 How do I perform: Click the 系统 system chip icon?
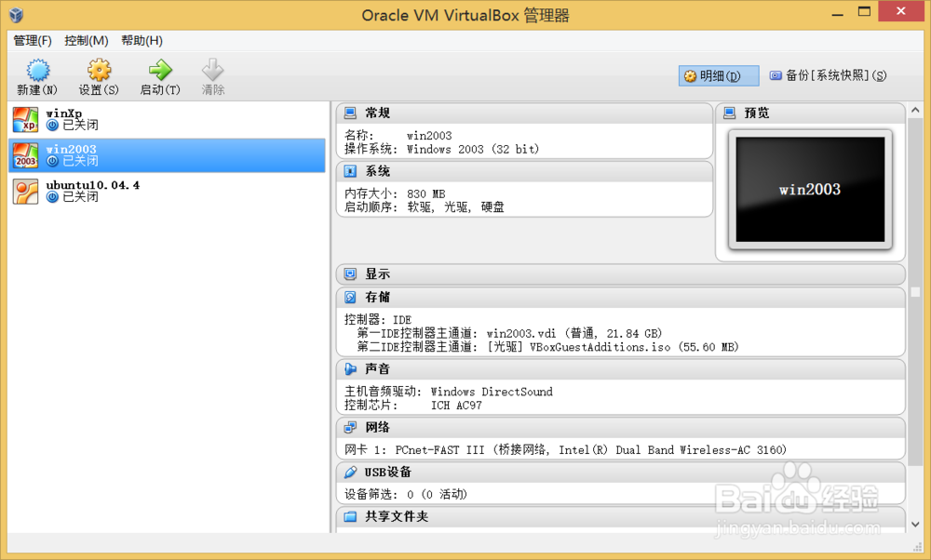coord(350,171)
